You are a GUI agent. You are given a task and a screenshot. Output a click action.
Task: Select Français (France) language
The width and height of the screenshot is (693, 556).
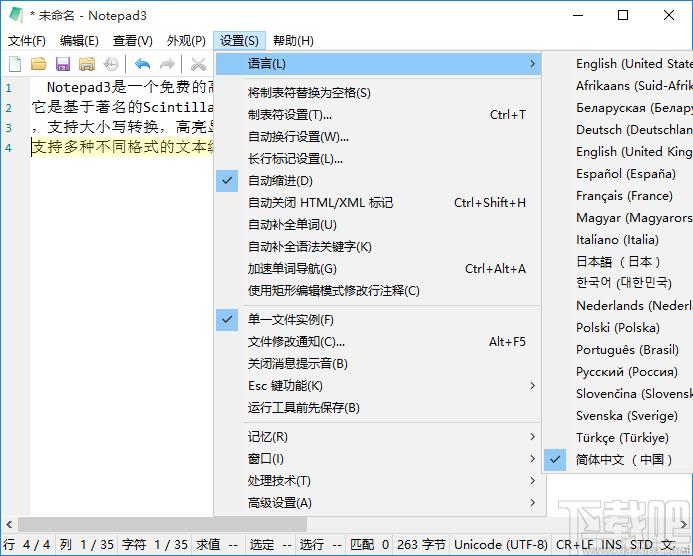coord(619,196)
